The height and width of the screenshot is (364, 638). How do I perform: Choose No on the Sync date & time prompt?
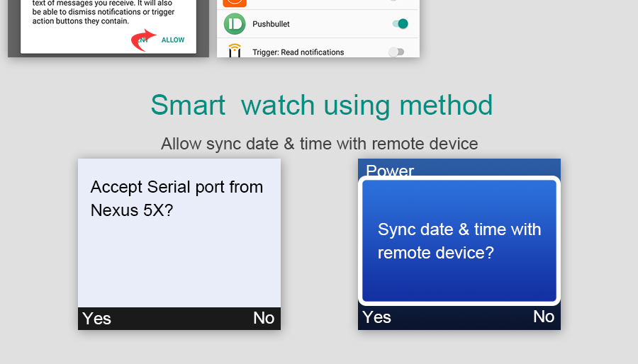543,317
